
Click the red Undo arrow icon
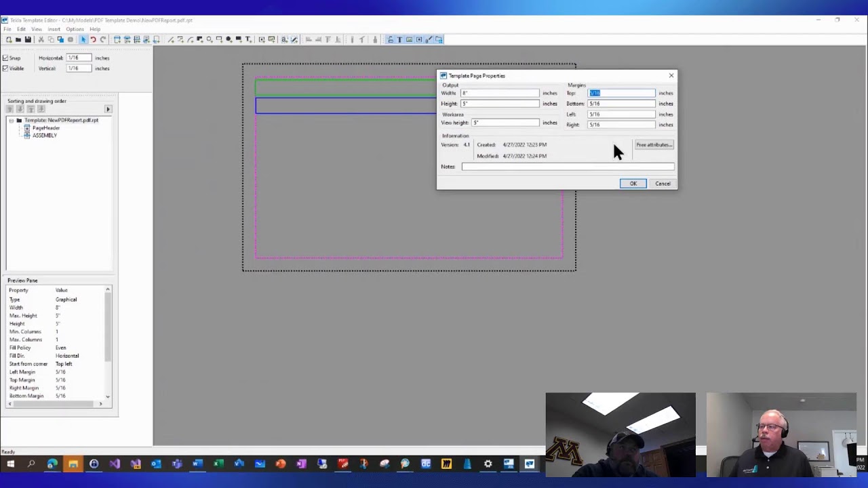(x=93, y=39)
